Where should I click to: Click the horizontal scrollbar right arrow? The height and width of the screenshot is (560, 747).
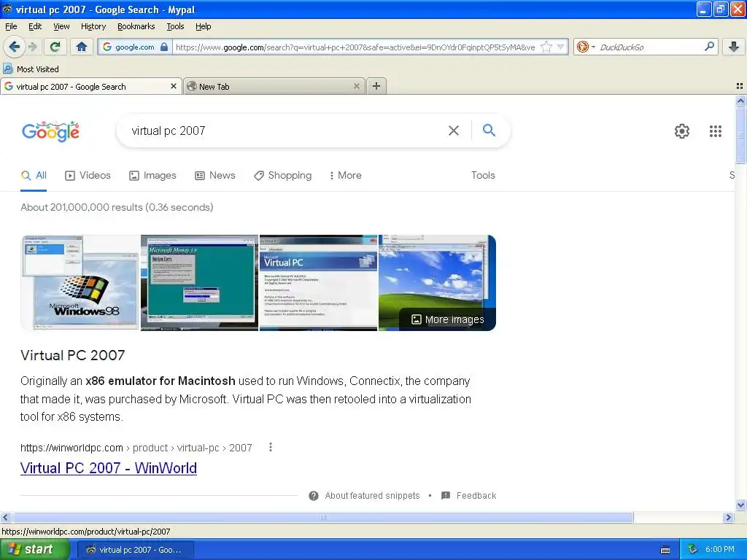728,517
